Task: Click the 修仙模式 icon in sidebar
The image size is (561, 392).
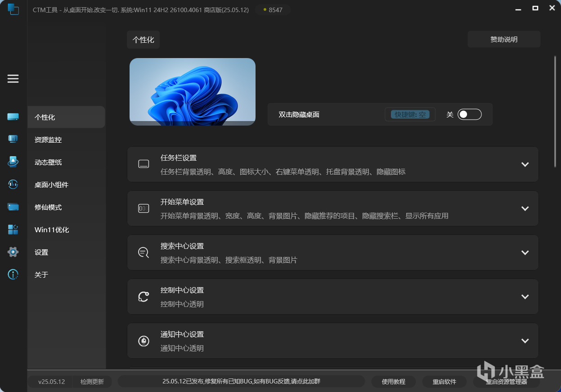Action: tap(13, 207)
